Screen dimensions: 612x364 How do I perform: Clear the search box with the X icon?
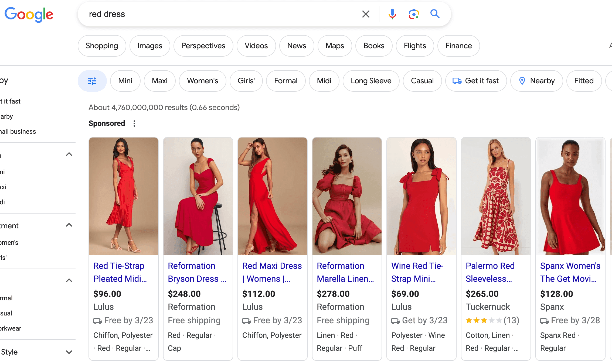tap(366, 14)
